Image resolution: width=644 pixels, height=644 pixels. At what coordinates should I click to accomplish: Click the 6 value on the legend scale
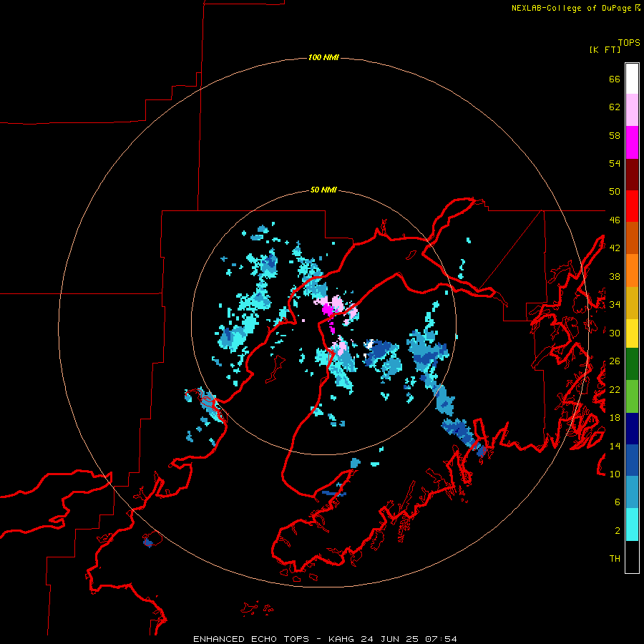[618, 502]
